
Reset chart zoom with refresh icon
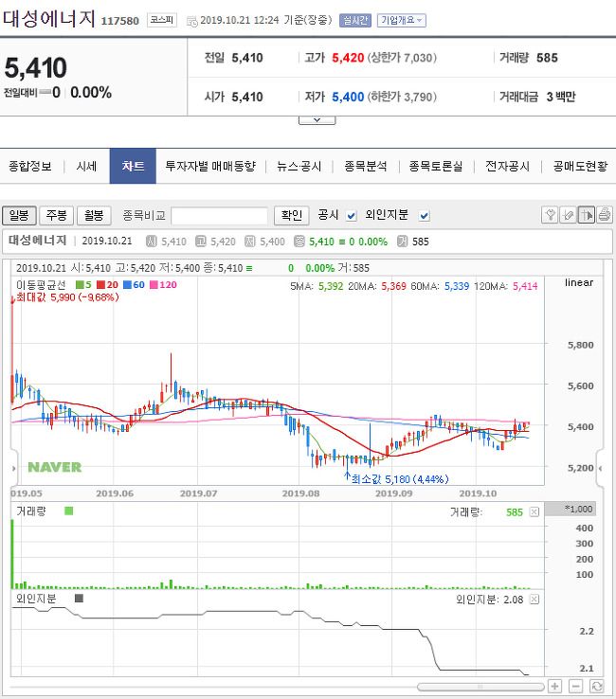(x=597, y=686)
